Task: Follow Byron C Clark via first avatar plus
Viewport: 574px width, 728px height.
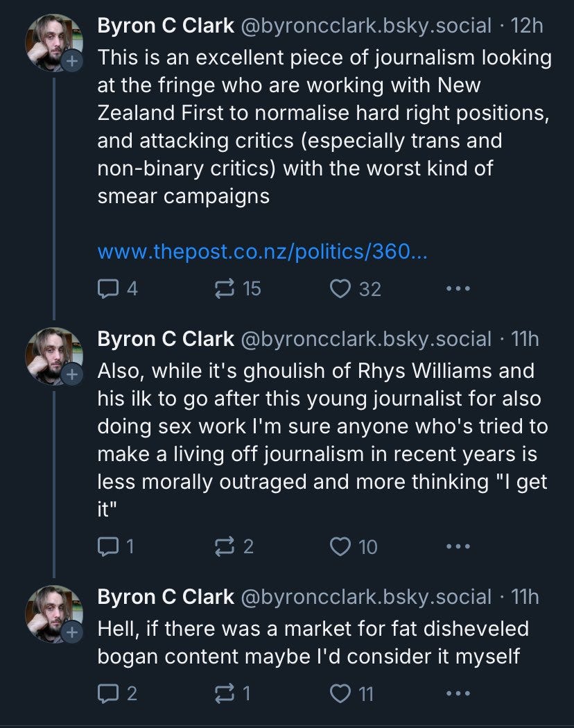Action: point(71,62)
